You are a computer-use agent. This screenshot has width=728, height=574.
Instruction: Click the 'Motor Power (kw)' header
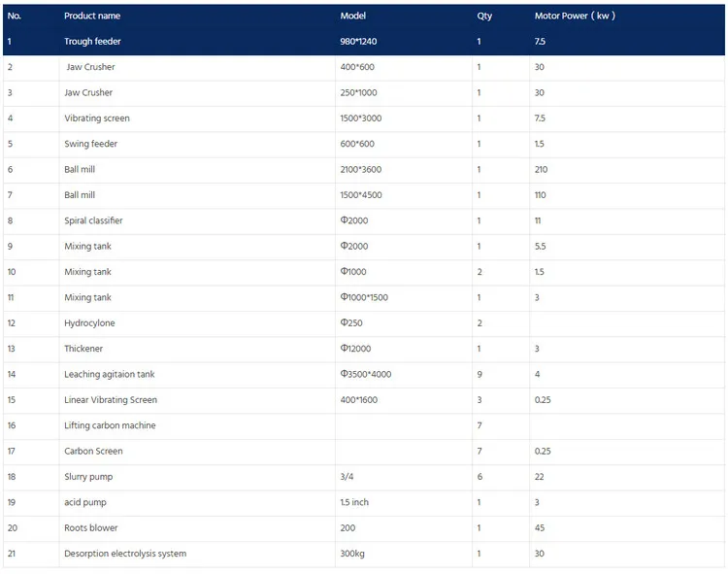click(x=575, y=17)
